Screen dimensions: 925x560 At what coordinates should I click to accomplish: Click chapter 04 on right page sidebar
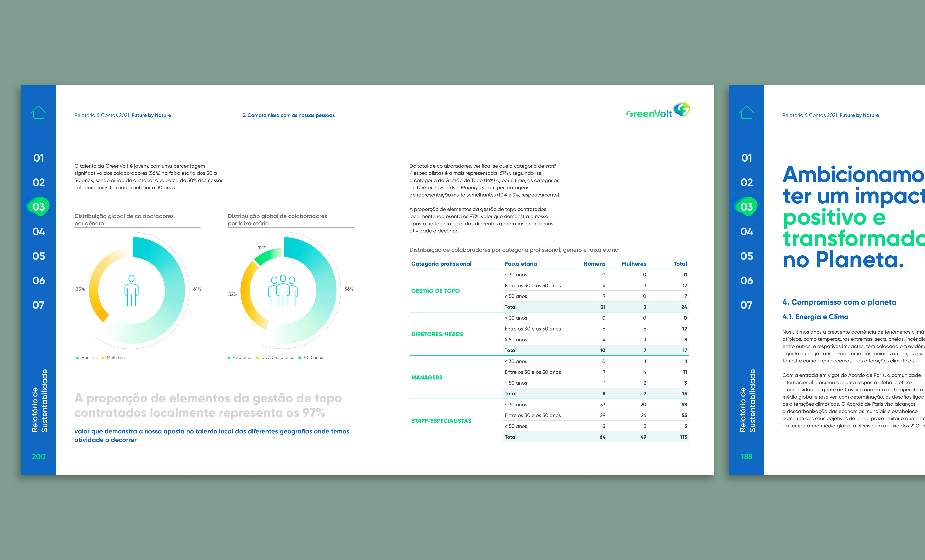(x=746, y=232)
